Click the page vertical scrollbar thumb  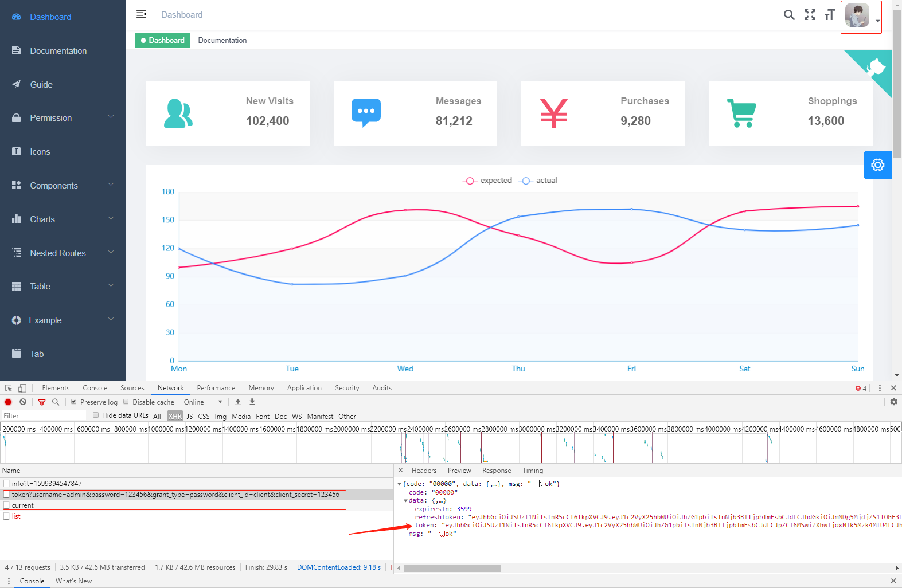(x=897, y=85)
